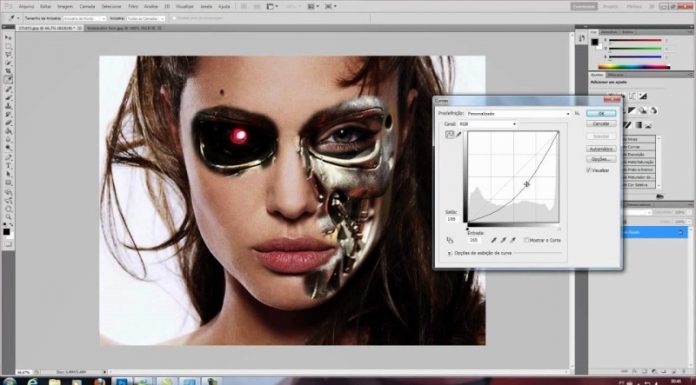
Task: Select the Zoom tool in toolbox
Action: click(x=8, y=217)
